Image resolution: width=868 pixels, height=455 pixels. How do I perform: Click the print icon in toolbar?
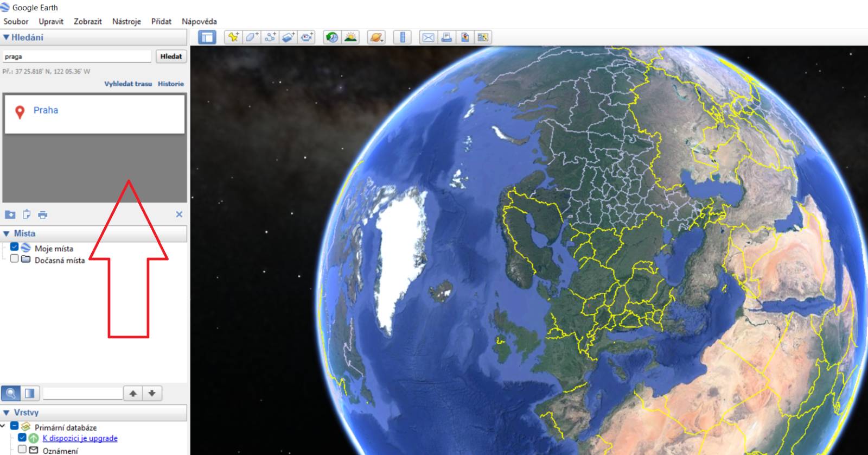446,37
